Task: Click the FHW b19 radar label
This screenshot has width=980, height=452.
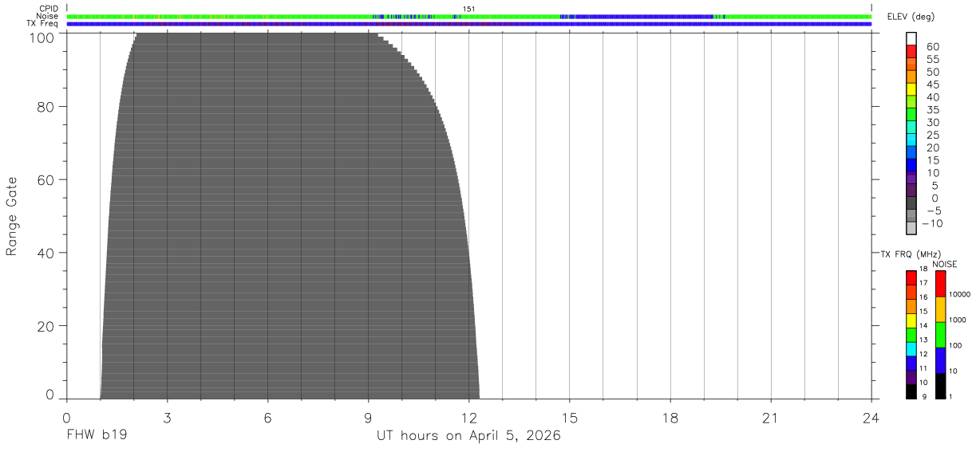Action: point(97,436)
